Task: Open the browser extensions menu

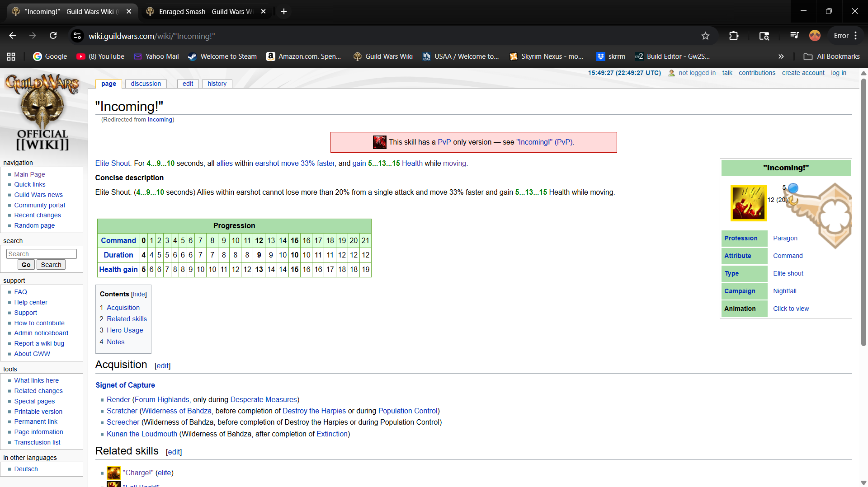Action: point(734,36)
